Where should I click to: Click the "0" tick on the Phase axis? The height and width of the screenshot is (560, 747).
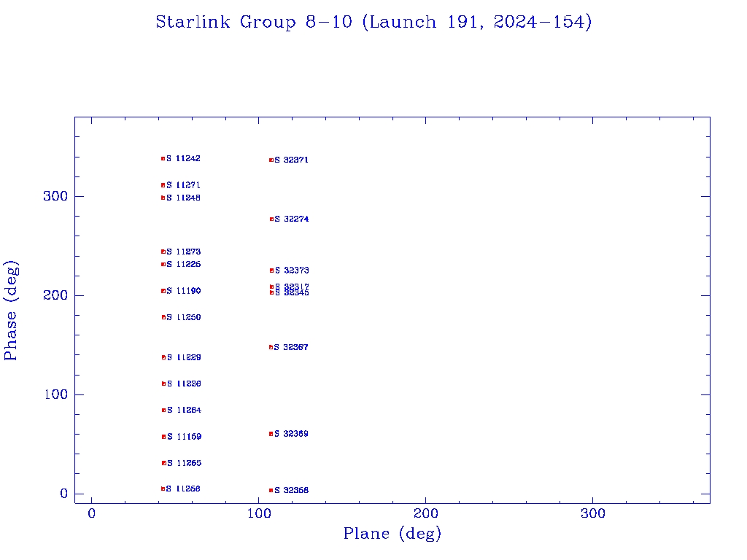coord(64,494)
